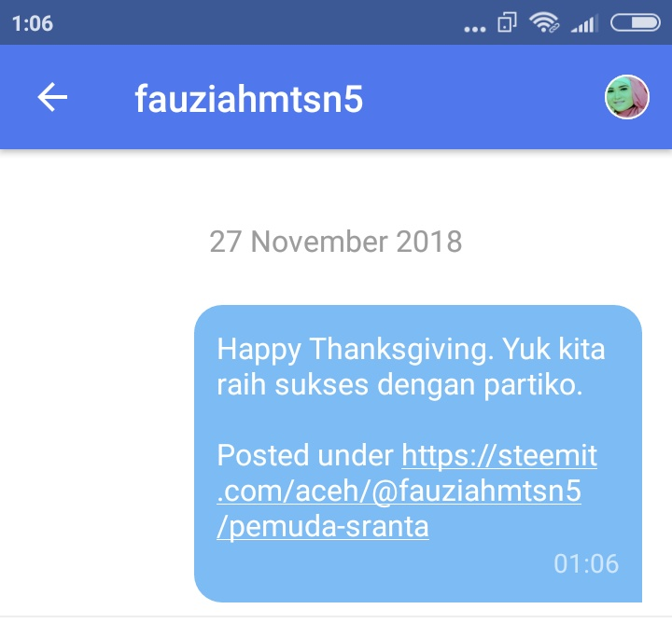Tap the three-dots status bar icon
The width and height of the screenshot is (672, 623).
[x=475, y=29]
